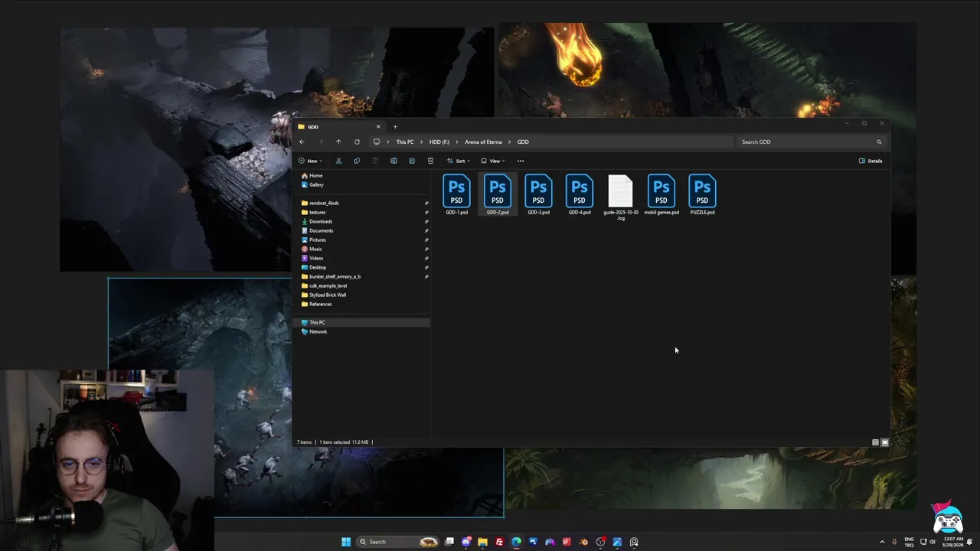Unpin textures folder pin icon
The image size is (980, 551).
point(426,212)
